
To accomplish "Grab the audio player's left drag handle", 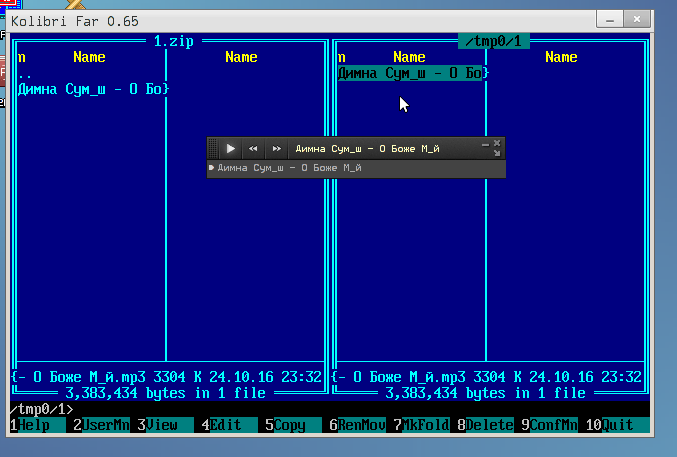I will tap(211, 149).
